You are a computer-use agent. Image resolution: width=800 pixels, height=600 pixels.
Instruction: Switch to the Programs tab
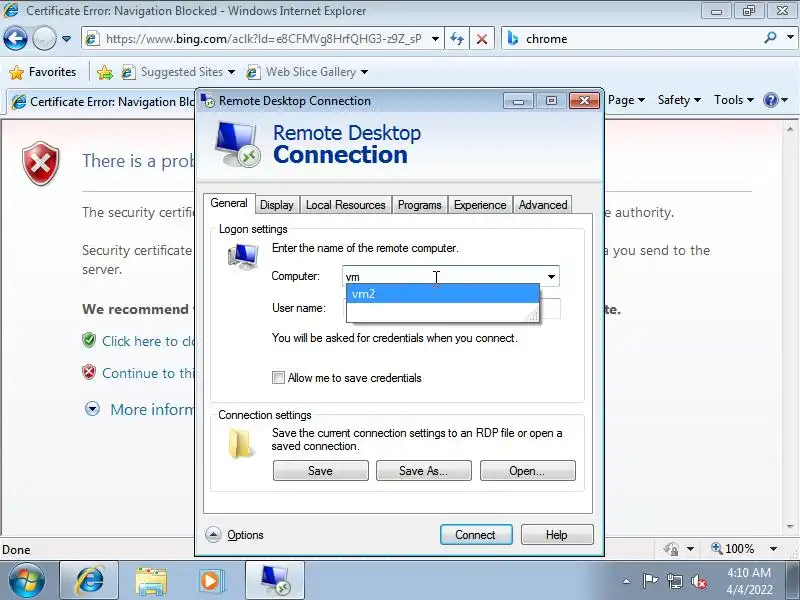pyautogui.click(x=419, y=205)
